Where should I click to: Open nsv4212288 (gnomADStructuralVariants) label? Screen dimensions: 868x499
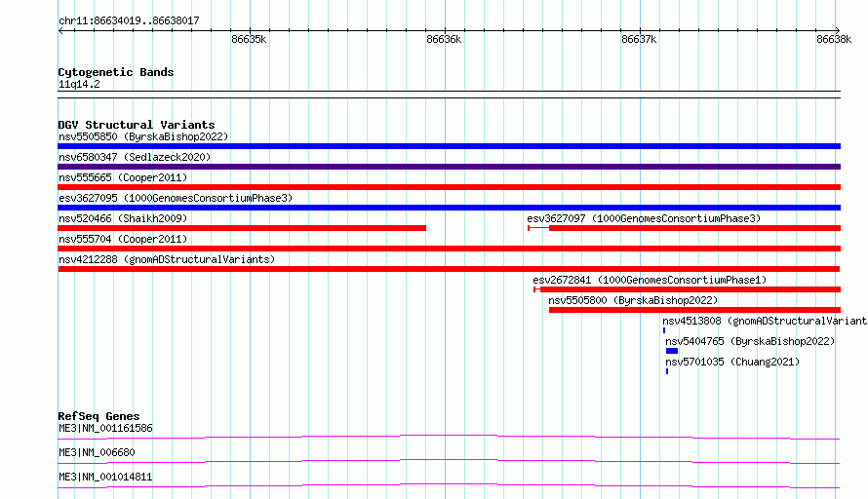167,259
